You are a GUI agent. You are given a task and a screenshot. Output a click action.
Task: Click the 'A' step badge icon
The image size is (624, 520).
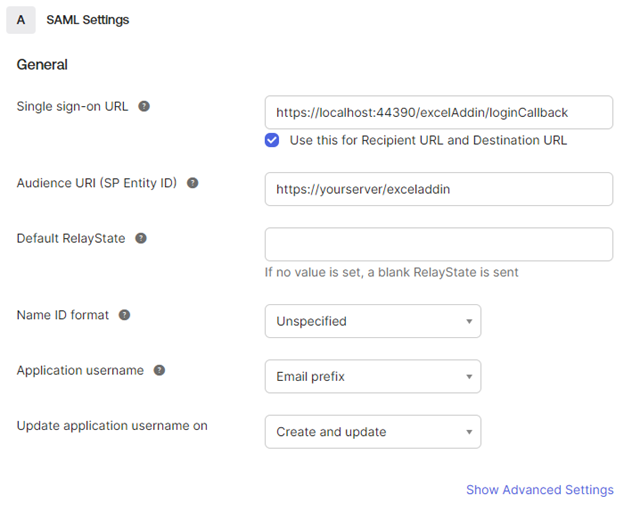click(x=21, y=19)
